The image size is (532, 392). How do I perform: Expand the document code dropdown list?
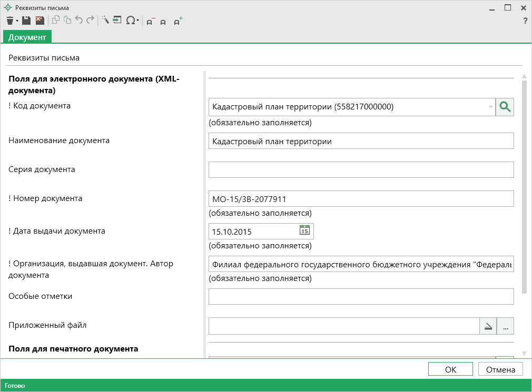point(490,107)
